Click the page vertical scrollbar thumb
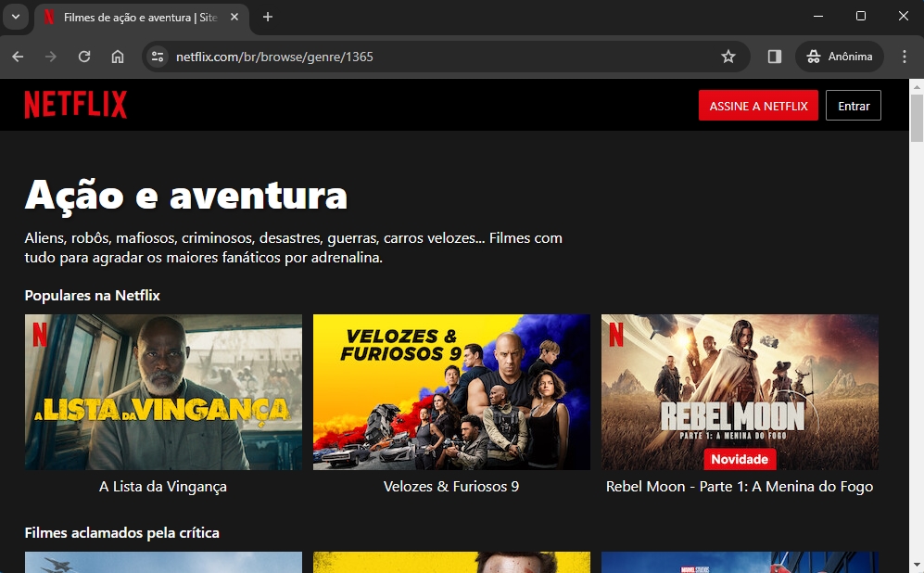The image size is (924, 573). [x=917, y=118]
